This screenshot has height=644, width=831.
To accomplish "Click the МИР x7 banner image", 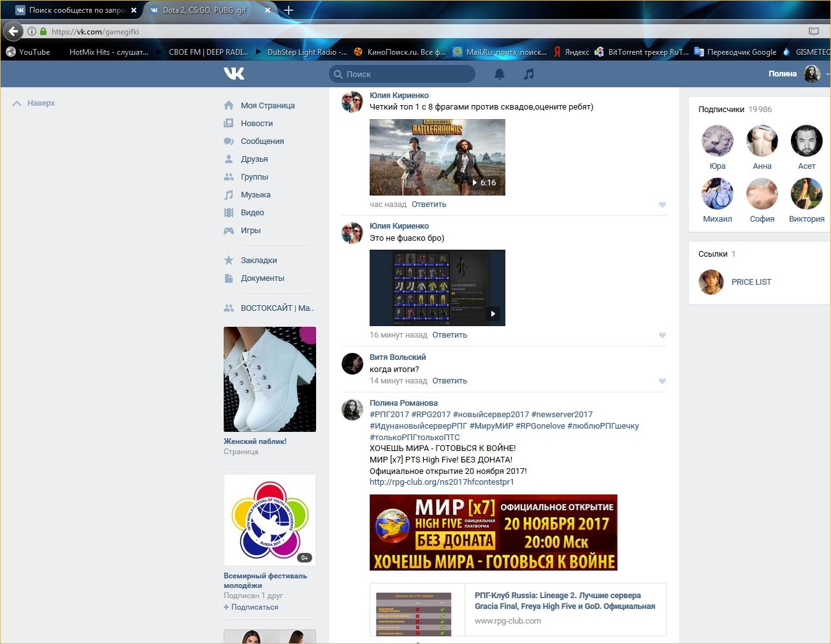I will (493, 533).
